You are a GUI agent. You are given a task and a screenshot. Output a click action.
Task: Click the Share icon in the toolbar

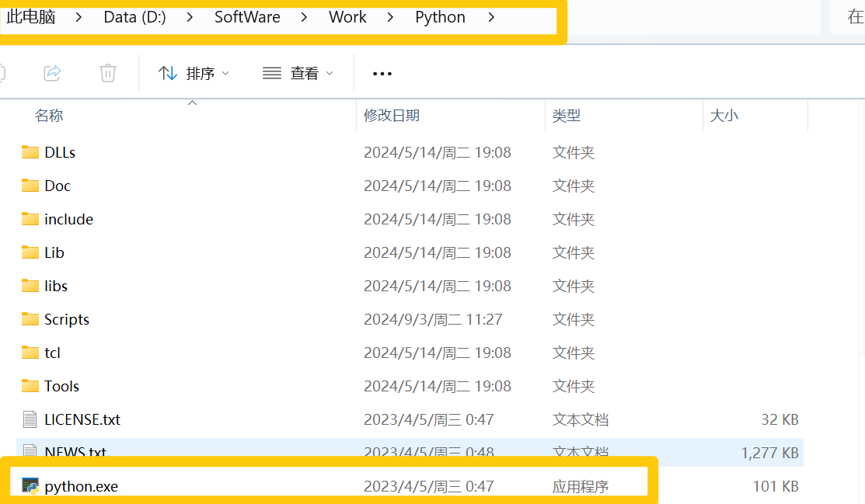click(x=52, y=73)
